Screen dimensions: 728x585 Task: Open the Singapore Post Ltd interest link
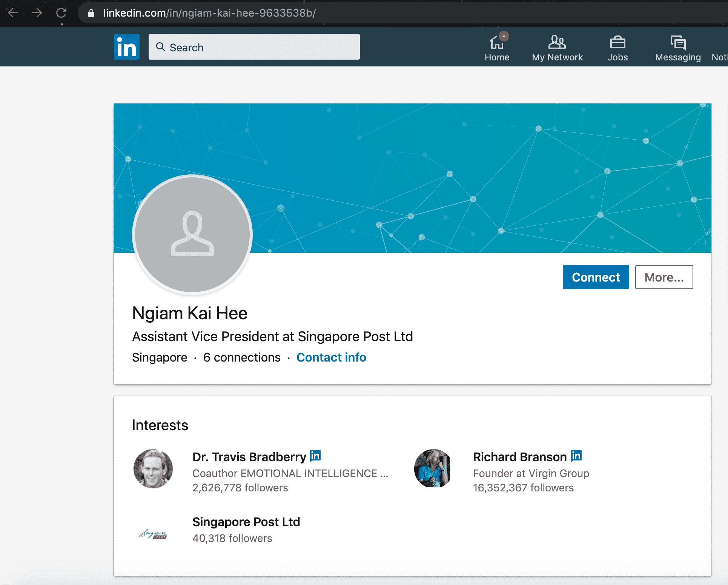pos(246,522)
